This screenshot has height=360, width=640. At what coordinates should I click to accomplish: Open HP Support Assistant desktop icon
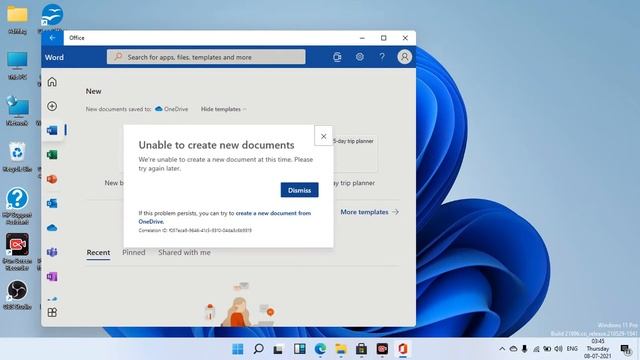click(x=17, y=206)
